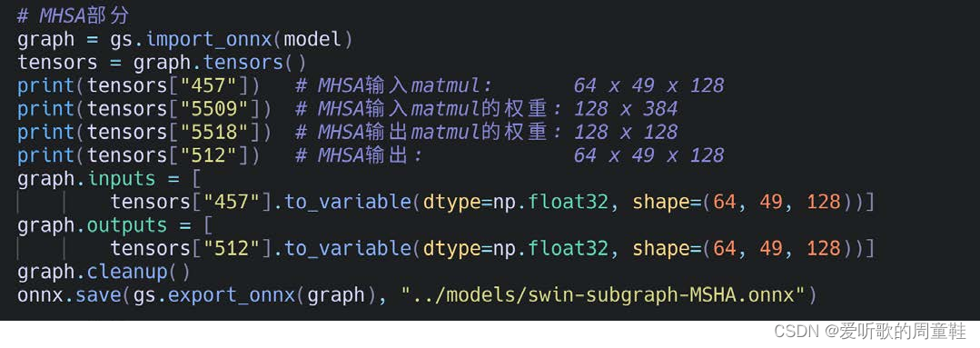Click "export_onnx" in the save line
This screenshot has height=348, width=980.
(x=232, y=295)
